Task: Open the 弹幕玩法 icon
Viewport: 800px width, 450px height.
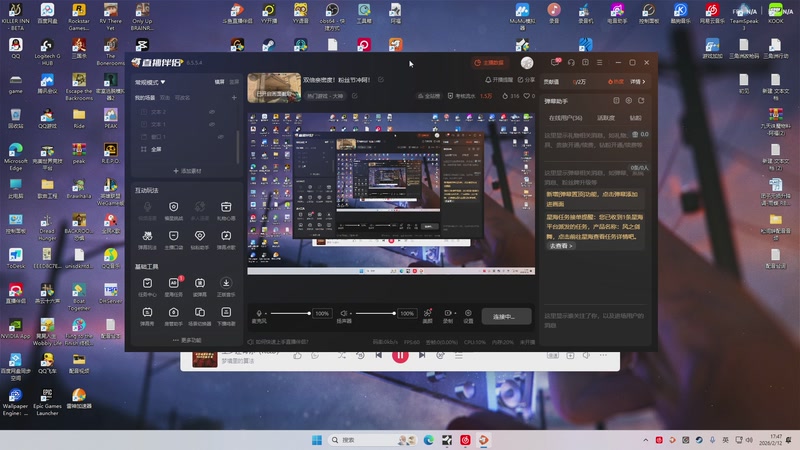Action: click(x=147, y=236)
